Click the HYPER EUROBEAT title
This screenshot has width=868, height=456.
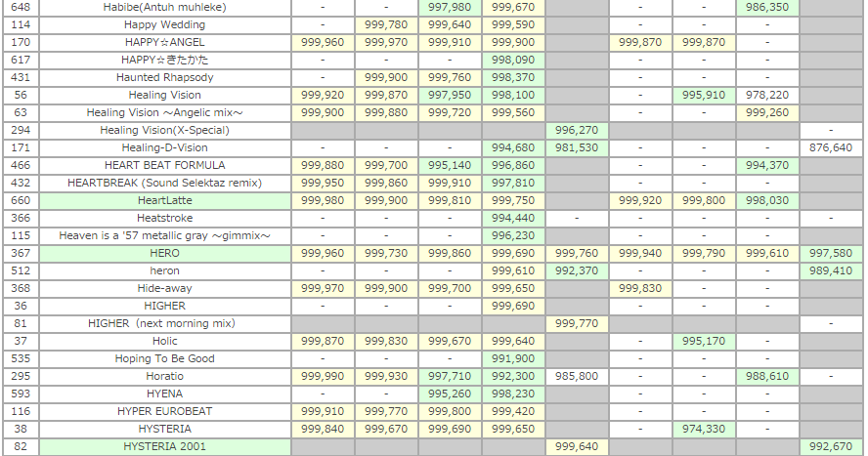[x=165, y=412]
